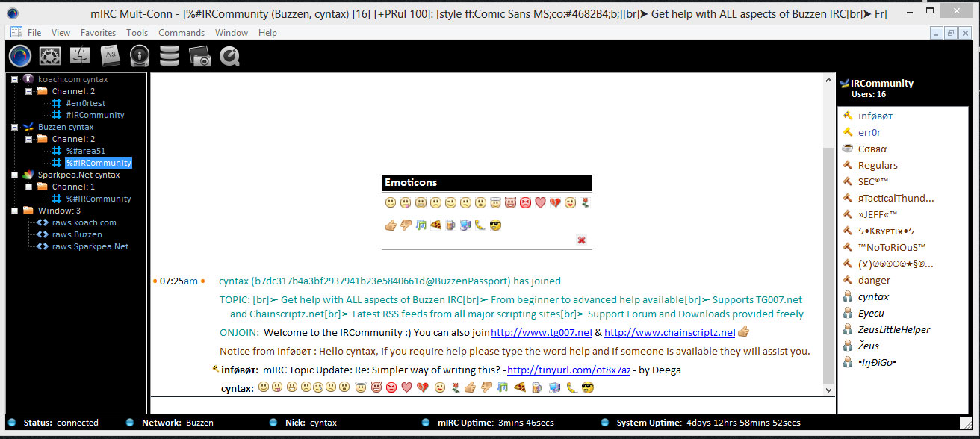Click the camera photos toolbar icon
Viewport: 980px width, 439px height.
click(x=199, y=56)
